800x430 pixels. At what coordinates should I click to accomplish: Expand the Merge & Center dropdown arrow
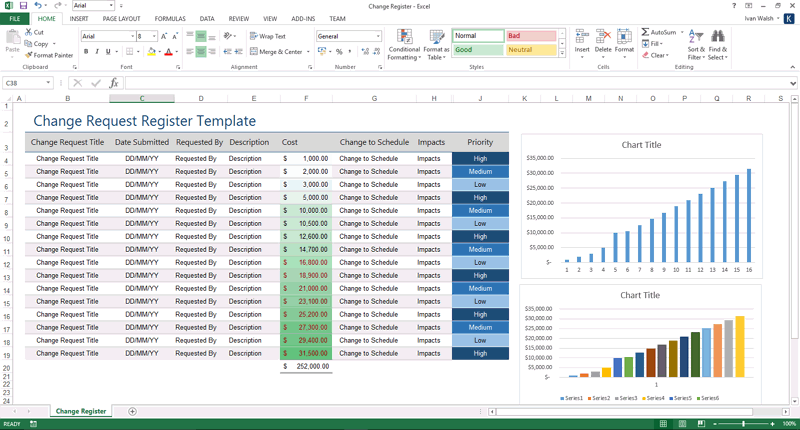click(x=306, y=52)
